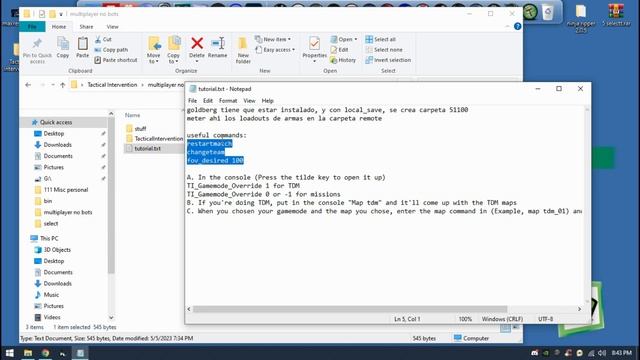640x360 pixels.
Task: Select the stuff folder in file list
Action: pyautogui.click(x=140, y=129)
